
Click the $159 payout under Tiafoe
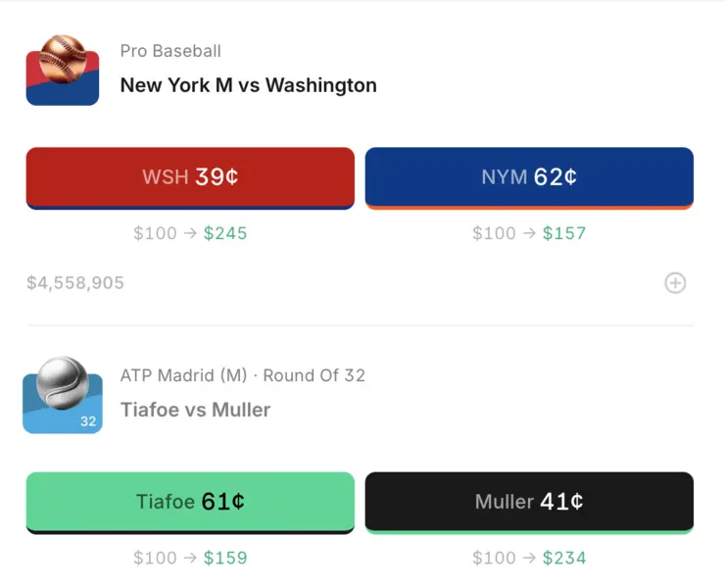coord(225,558)
